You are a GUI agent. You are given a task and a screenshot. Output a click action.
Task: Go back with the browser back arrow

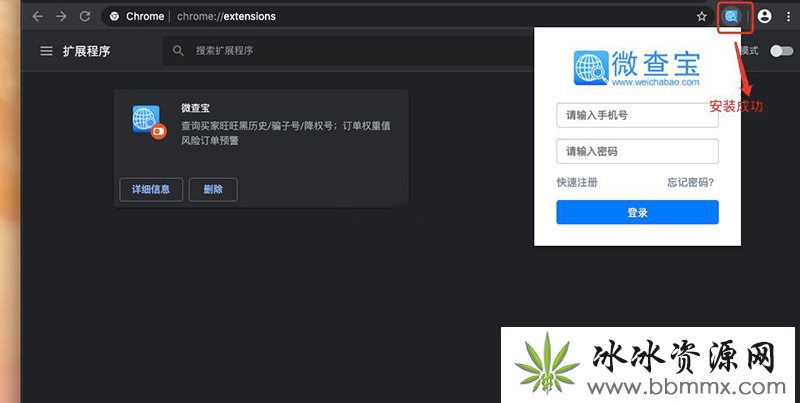point(37,16)
